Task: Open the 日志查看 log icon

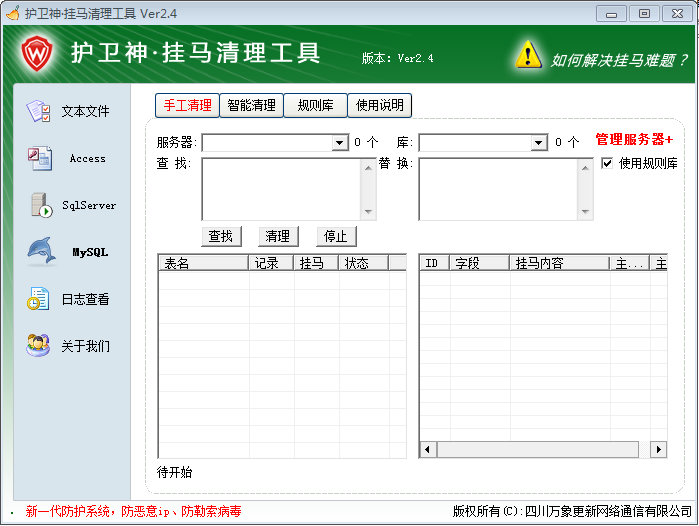Action: [x=39, y=299]
